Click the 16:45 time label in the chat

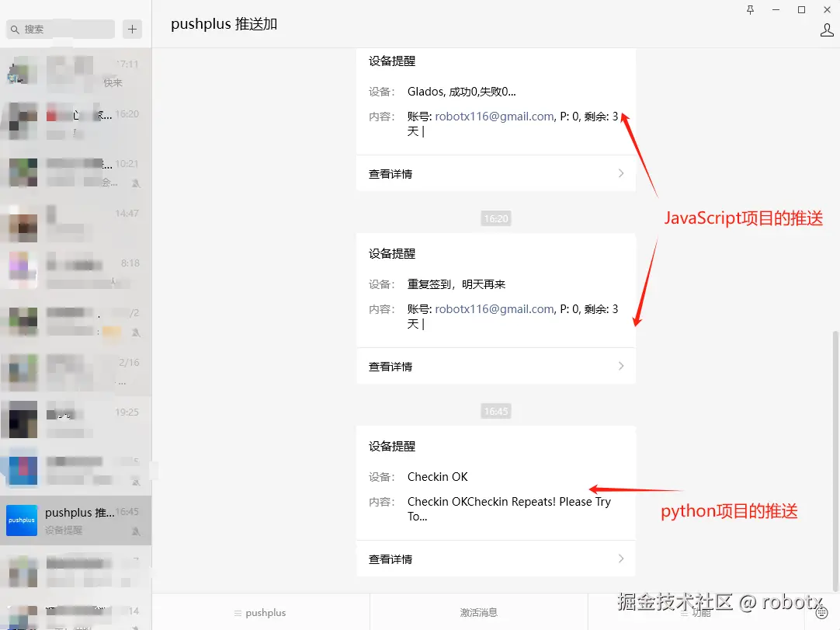495,411
